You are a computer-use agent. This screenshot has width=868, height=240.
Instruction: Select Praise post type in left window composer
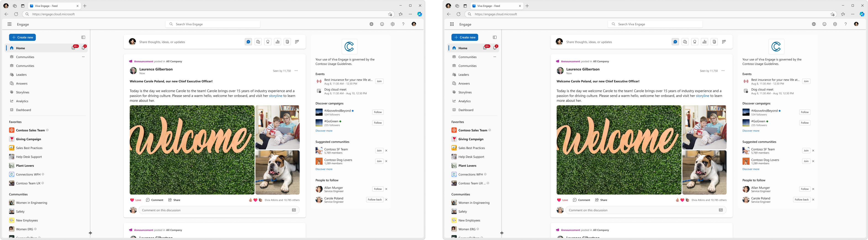(268, 42)
